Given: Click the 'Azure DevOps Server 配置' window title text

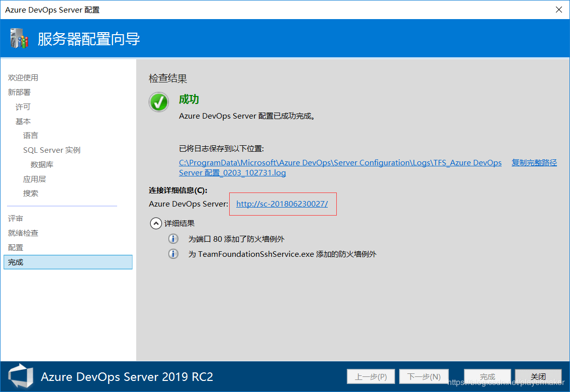Looking at the screenshot, I should [x=52, y=10].
